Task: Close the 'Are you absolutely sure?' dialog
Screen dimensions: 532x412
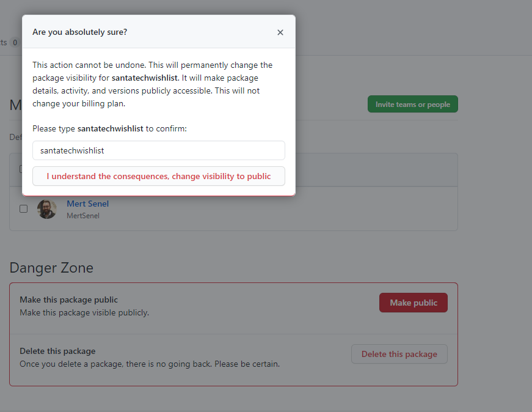Action: (x=280, y=32)
